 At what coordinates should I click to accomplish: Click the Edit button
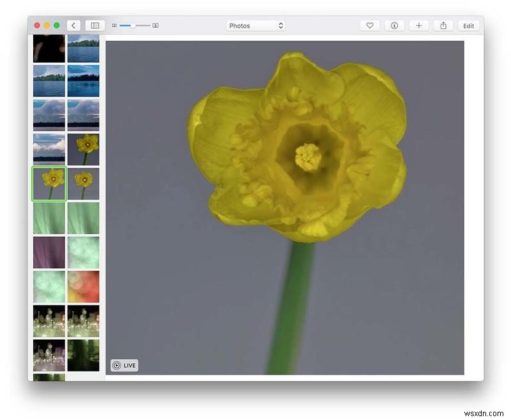pyautogui.click(x=468, y=26)
